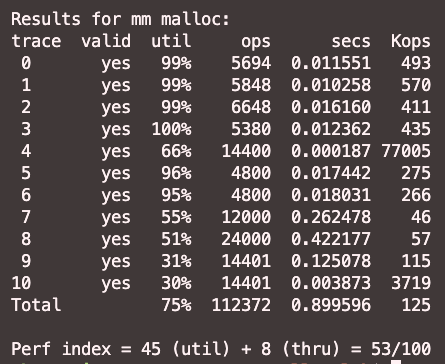
Task: Click the '45 (util)' text in Perf index
Action: [x=186, y=349]
